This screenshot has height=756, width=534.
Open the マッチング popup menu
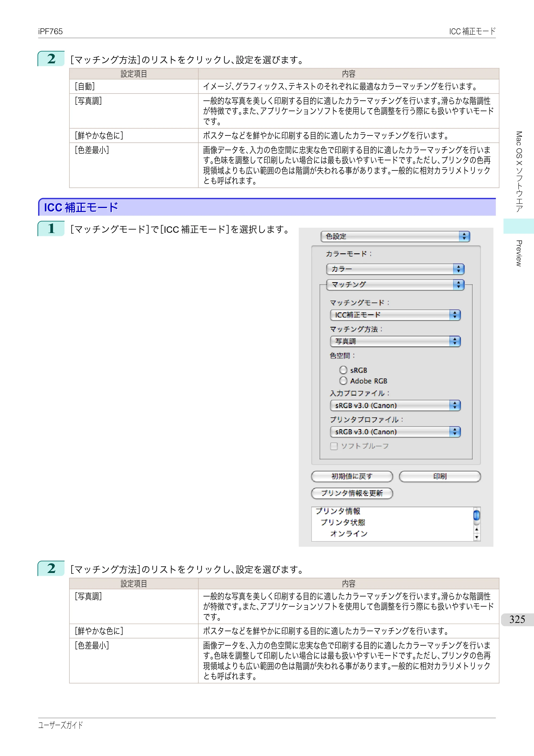395,285
